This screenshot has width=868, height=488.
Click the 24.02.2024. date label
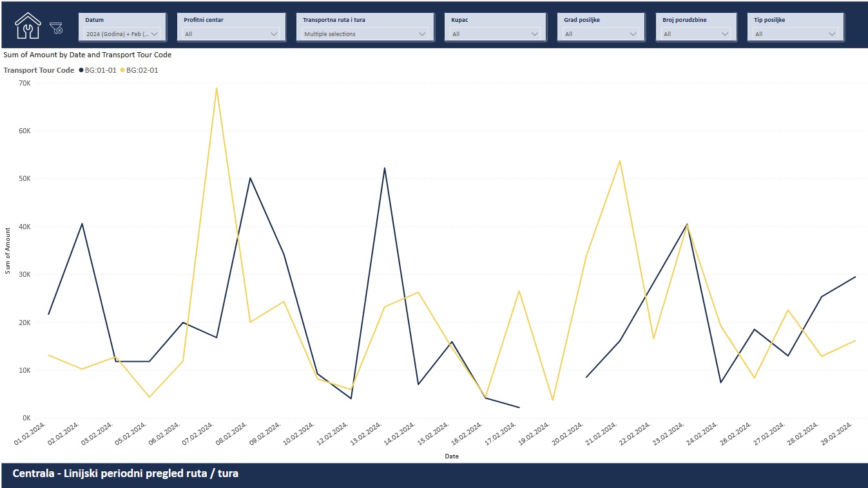702,435
